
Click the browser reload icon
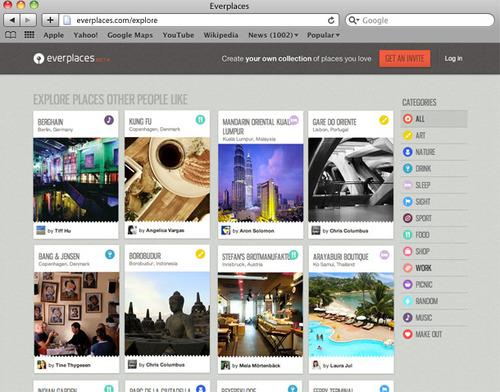point(331,20)
